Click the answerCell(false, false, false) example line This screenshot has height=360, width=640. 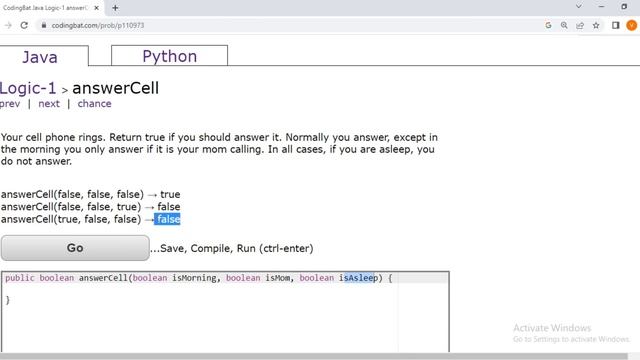[91, 194]
